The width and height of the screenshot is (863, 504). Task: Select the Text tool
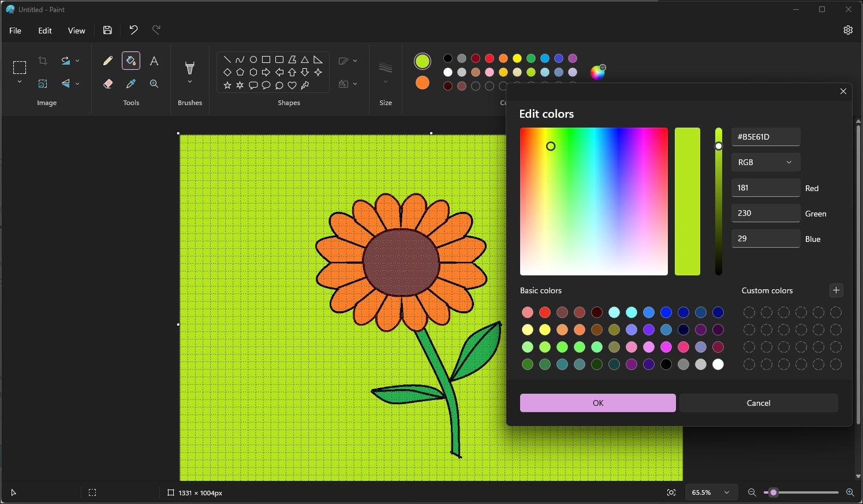[154, 60]
